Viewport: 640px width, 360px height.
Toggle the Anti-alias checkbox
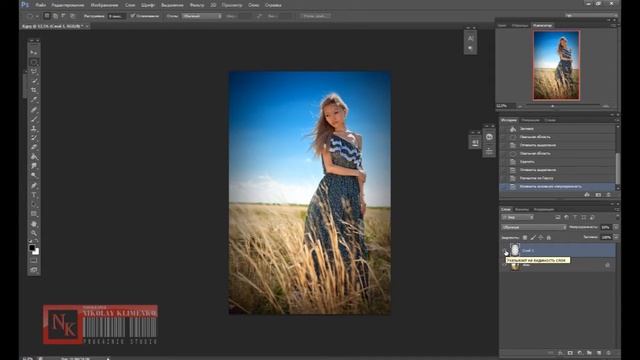133,16
